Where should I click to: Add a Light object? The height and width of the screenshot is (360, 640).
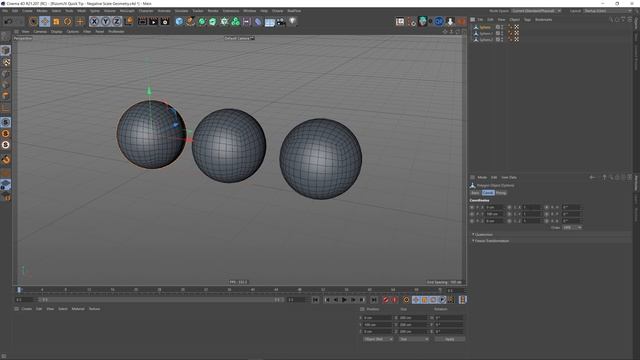[x=292, y=21]
